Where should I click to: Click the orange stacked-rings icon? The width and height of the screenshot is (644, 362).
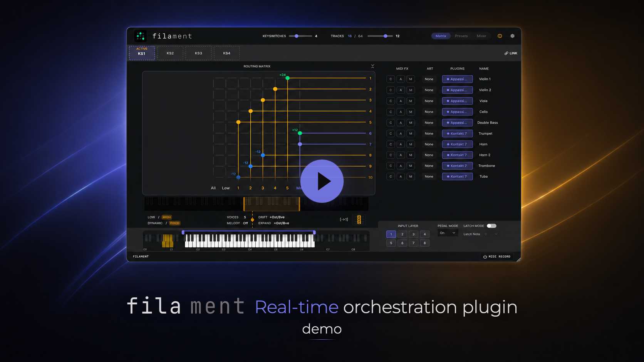pos(359,220)
